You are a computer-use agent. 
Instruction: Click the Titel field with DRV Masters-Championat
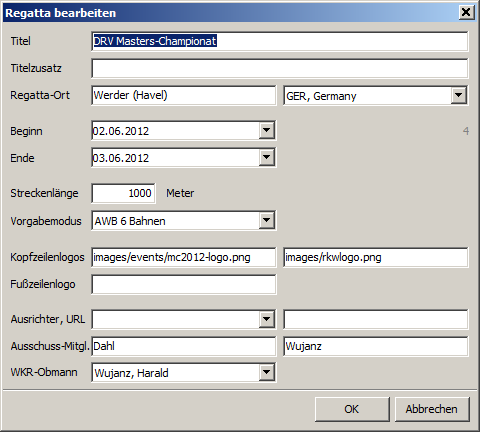[279, 41]
